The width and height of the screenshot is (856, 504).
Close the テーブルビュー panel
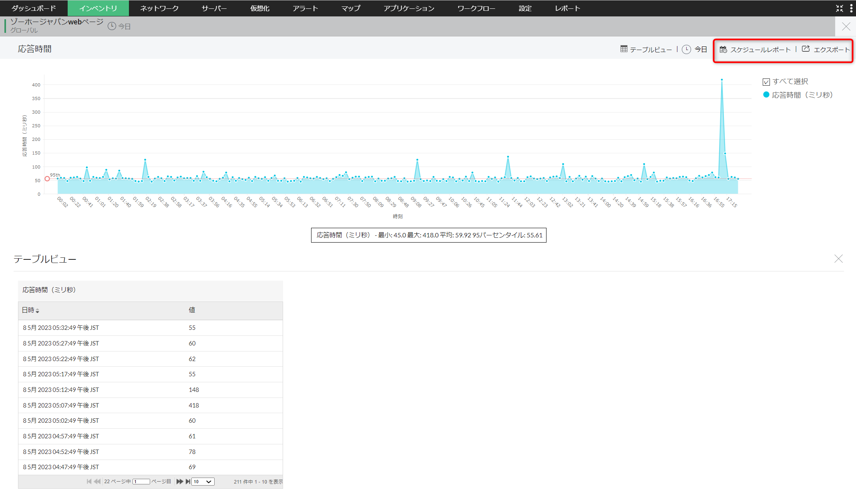tap(838, 259)
